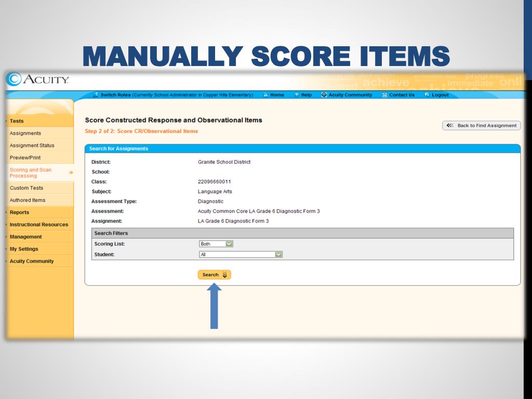Click the Contact Us phone icon
Image resolution: width=532 pixels, height=399 pixels.
384,95
